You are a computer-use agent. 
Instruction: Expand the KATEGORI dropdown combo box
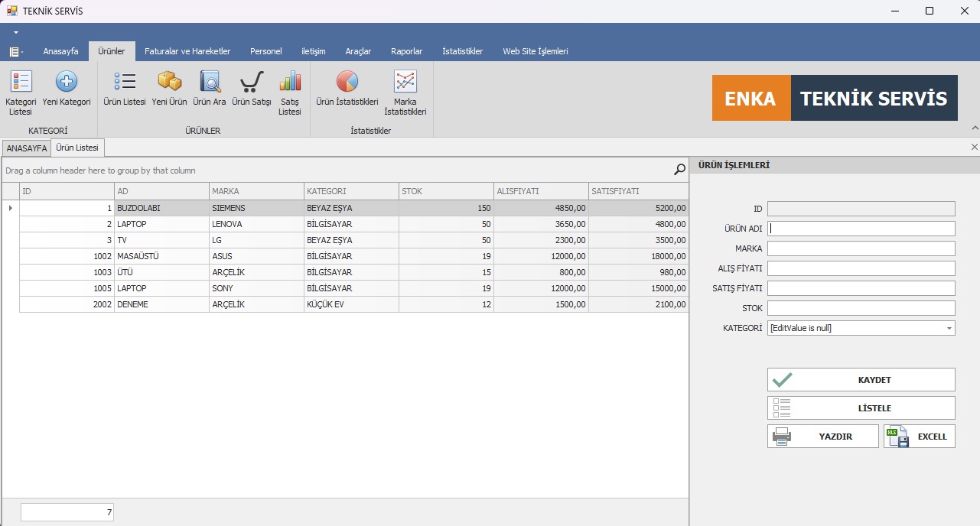point(949,328)
